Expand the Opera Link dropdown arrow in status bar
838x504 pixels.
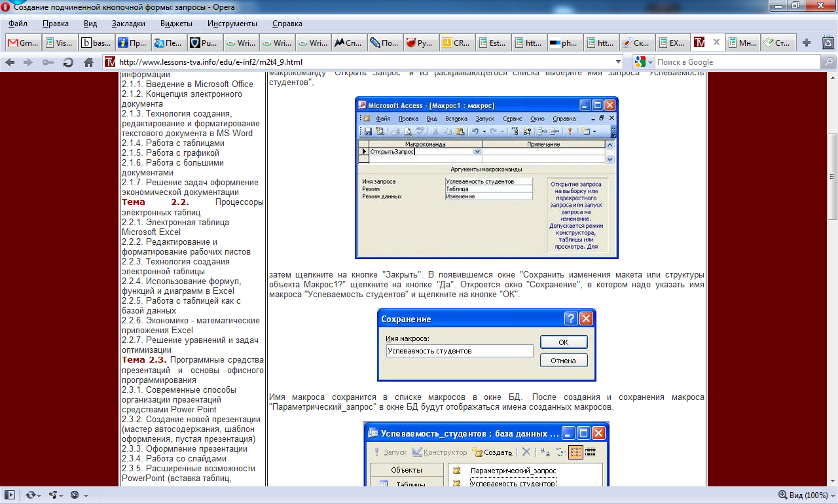coord(40,495)
